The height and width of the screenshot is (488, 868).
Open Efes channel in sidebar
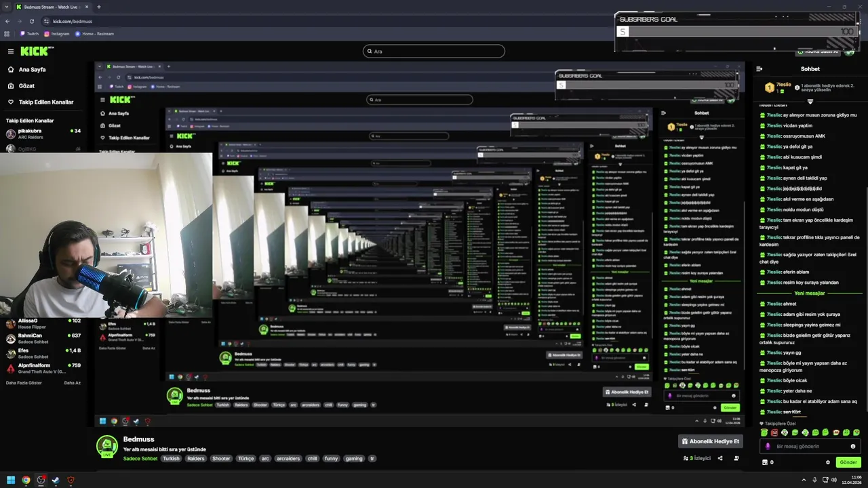[x=43, y=352]
